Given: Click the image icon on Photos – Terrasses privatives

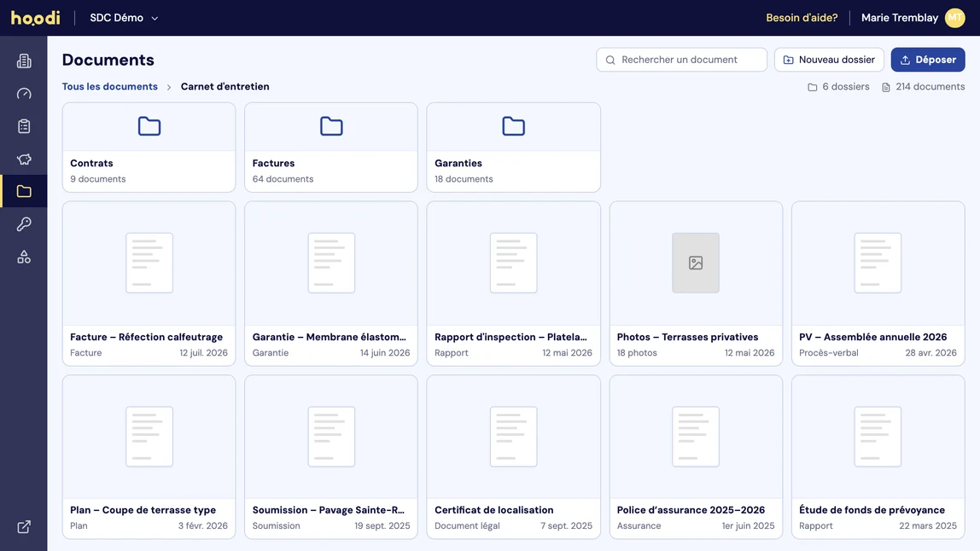Looking at the screenshot, I should point(696,263).
